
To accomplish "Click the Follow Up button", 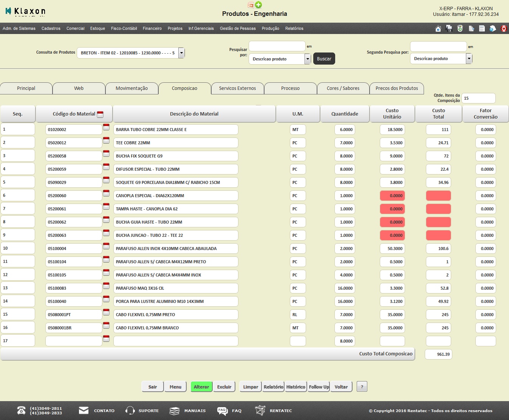I will (x=319, y=387).
